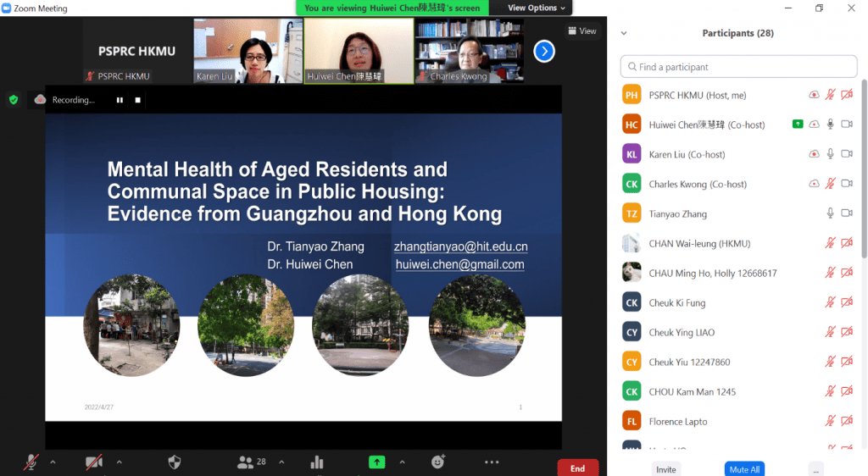Select Charles Kwong video thumbnail
Image resolution: width=868 pixels, height=476 pixels.
click(x=470, y=51)
